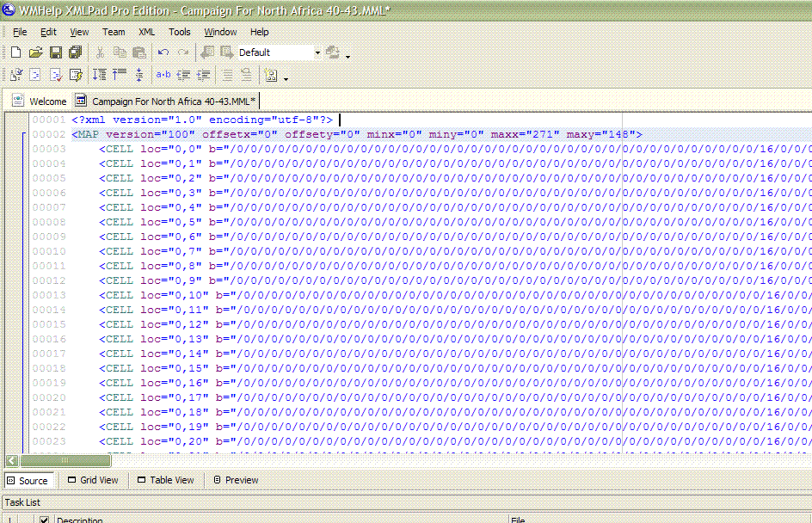Open the Team menu
Image resolution: width=812 pixels, height=523 pixels.
point(114,32)
